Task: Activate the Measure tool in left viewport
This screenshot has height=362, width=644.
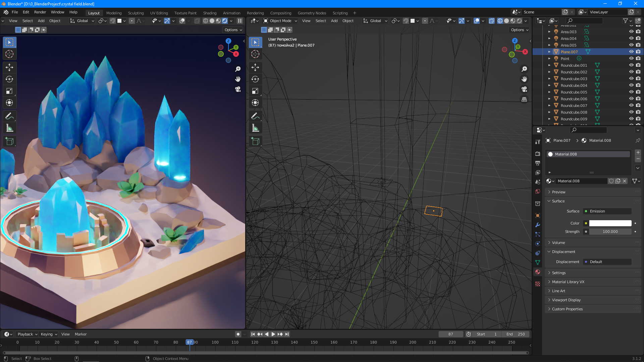Action: click(9, 128)
